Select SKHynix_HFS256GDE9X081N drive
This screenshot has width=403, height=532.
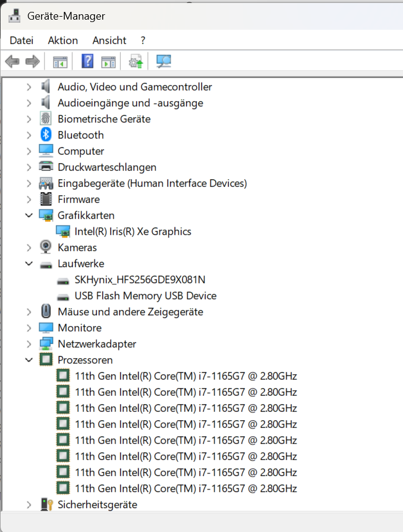[140, 280]
